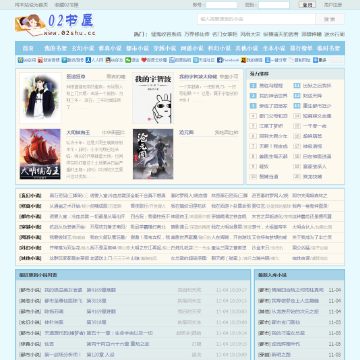Click the [都市小说] category row label

[30, 216]
